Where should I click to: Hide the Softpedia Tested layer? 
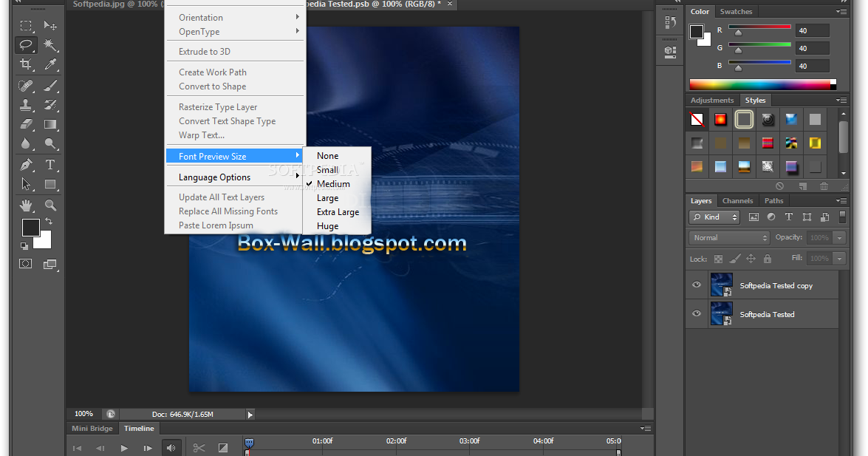697,313
